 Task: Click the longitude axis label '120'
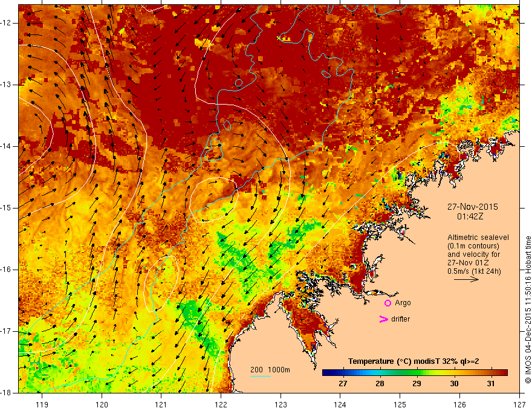(x=102, y=404)
